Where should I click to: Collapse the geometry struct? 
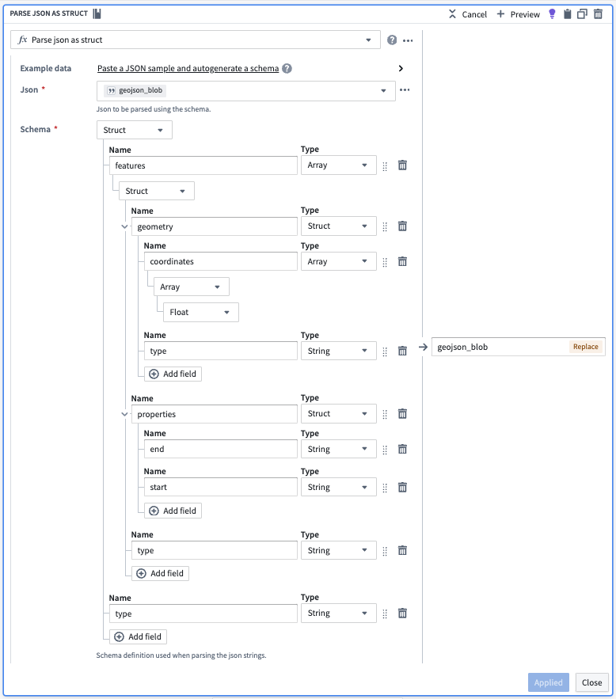(124, 227)
